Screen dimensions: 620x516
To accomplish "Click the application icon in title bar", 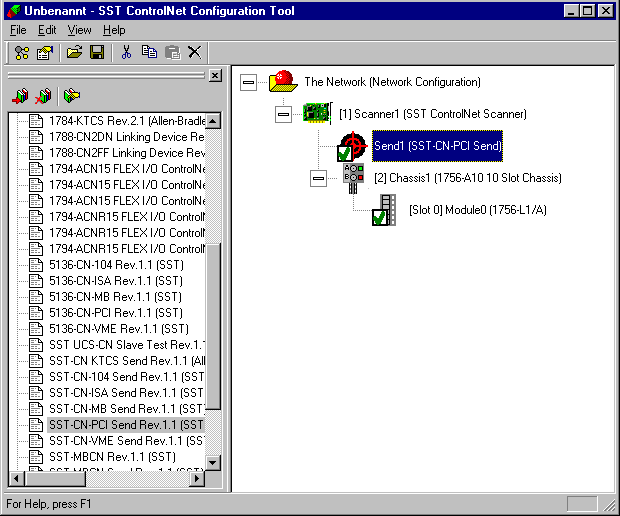I will click(x=13, y=11).
